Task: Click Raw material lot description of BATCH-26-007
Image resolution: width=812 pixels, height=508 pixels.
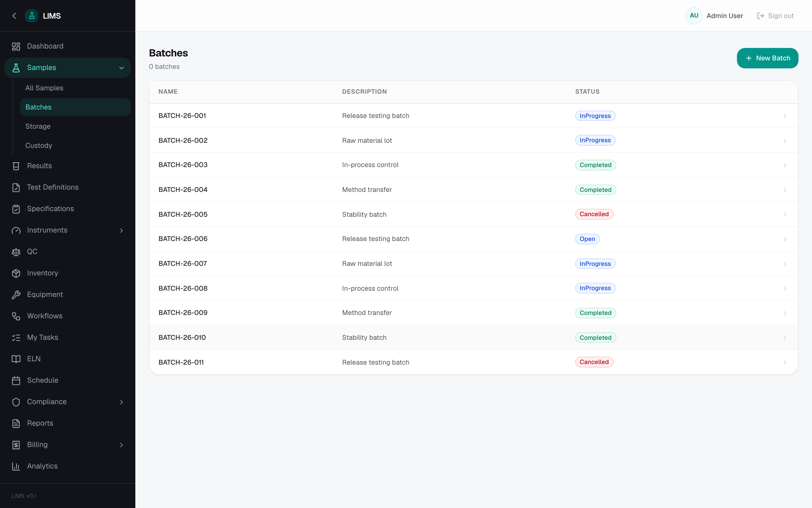Action: (x=367, y=264)
